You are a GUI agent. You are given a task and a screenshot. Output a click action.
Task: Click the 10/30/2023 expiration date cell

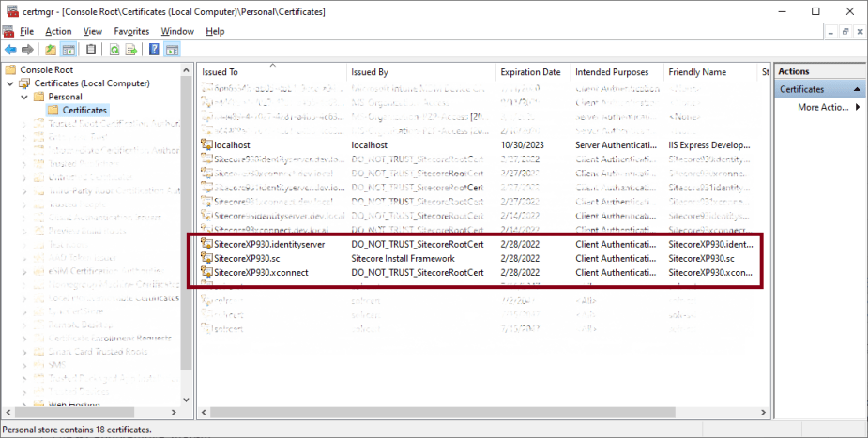coord(522,144)
